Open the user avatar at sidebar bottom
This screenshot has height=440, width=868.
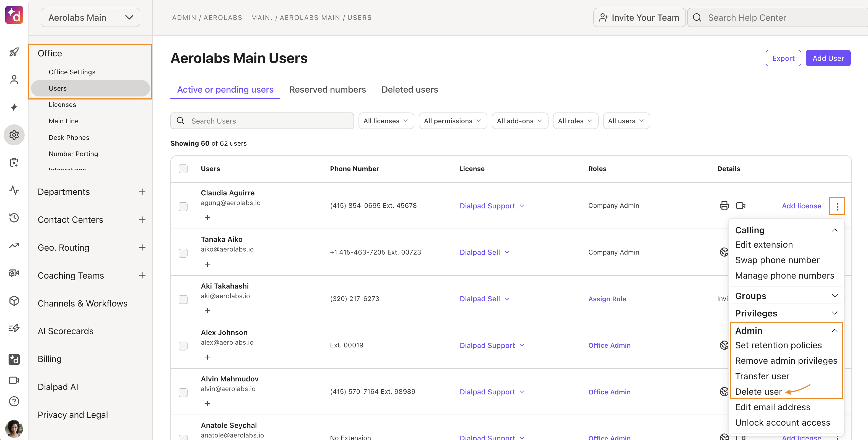pyautogui.click(x=14, y=429)
